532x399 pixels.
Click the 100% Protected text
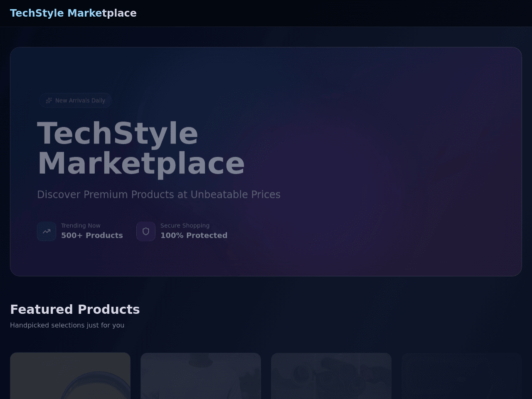(194, 235)
